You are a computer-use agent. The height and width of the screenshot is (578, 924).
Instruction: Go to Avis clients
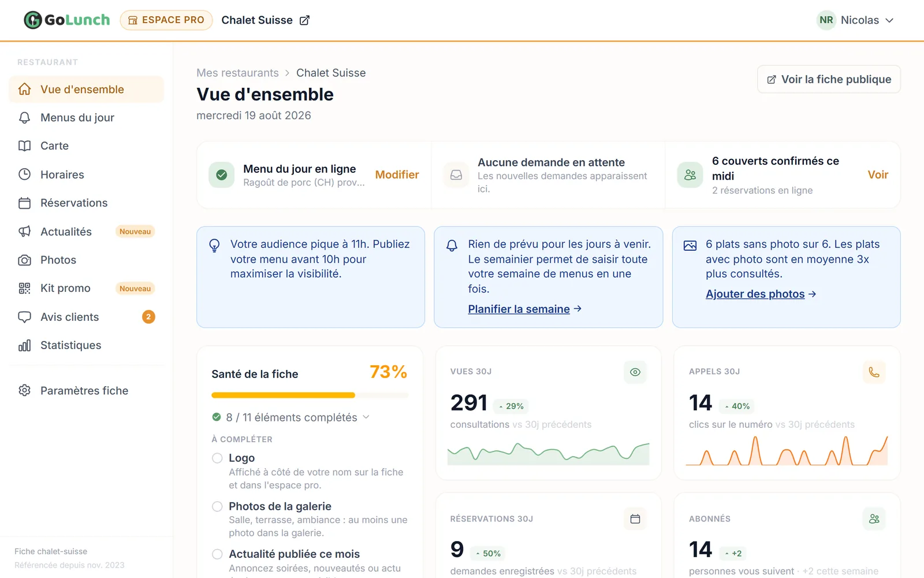pyautogui.click(x=87, y=317)
